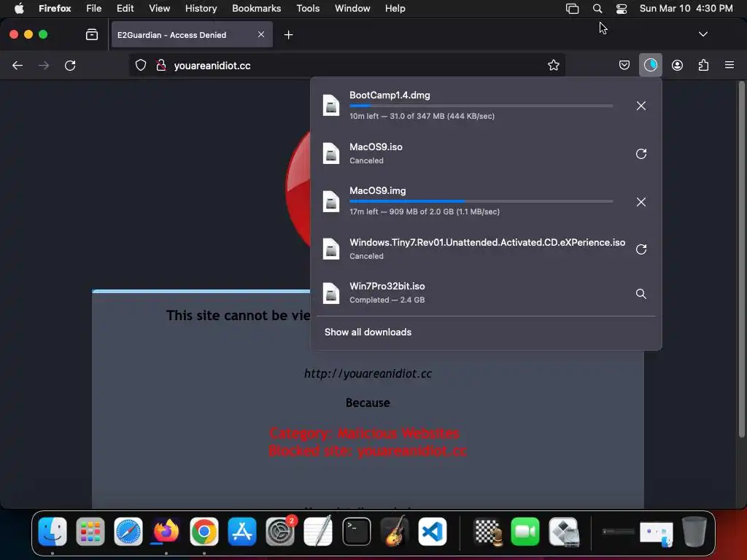
Task: Select the E2Guardian - Access Denied tab
Action: pos(192,35)
